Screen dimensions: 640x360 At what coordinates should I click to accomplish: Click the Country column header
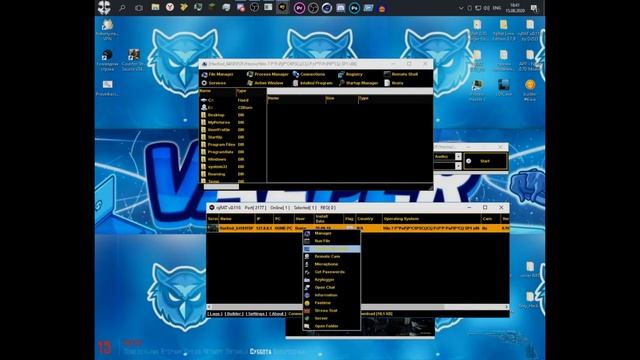pyautogui.click(x=369, y=219)
